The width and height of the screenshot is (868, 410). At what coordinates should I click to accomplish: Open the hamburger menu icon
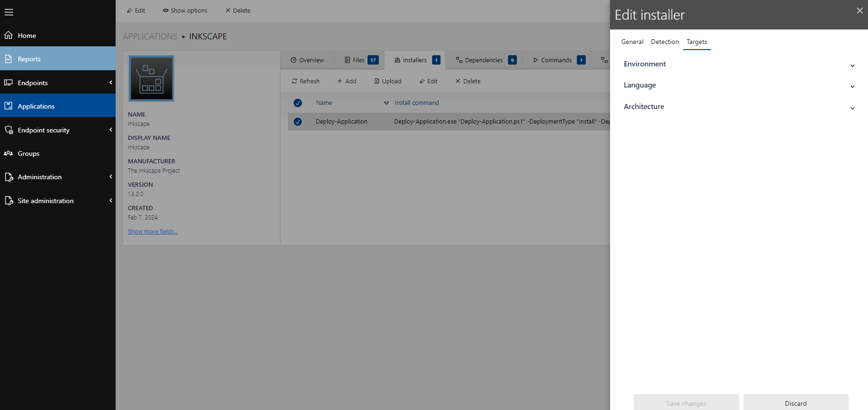[x=9, y=12]
